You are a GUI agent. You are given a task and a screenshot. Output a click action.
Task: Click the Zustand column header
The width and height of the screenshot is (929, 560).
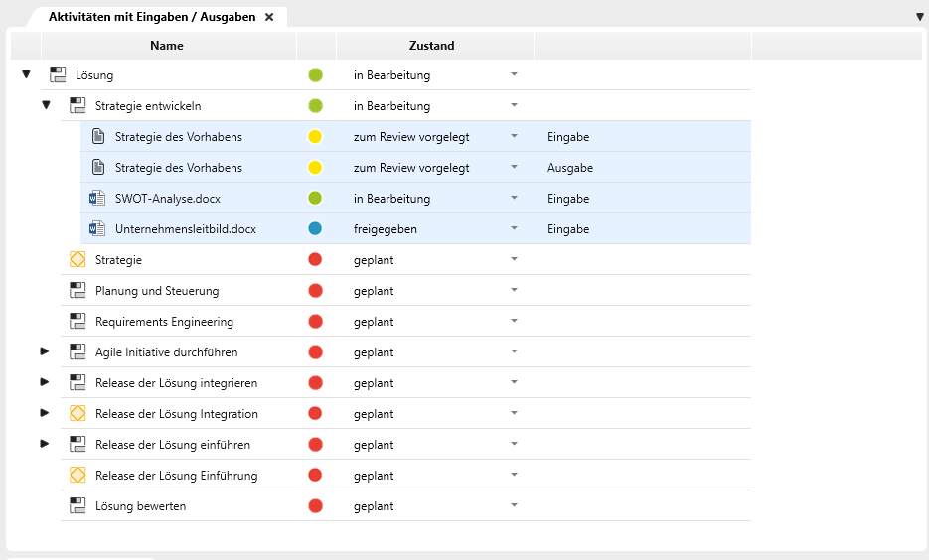(x=432, y=46)
